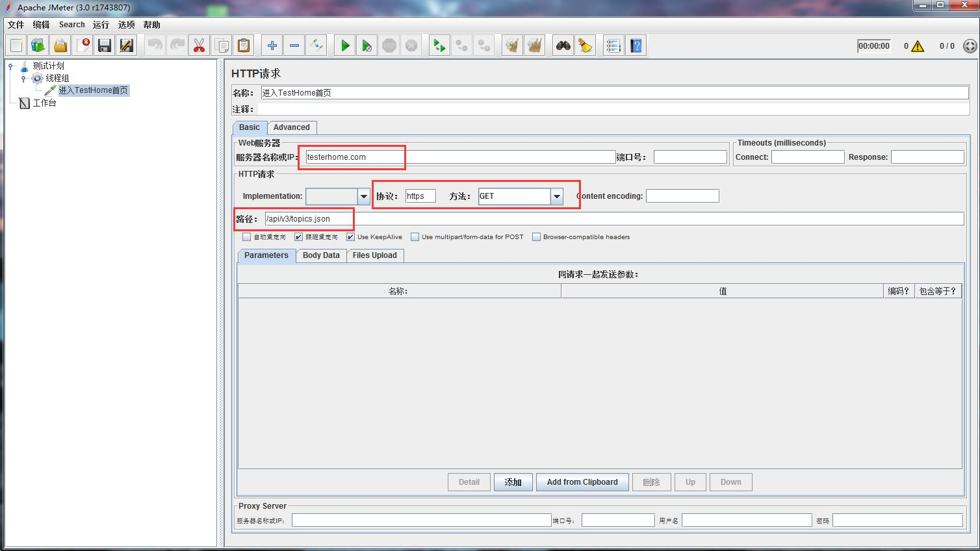This screenshot has height=551, width=980.
Task: Click the Up button
Action: click(690, 482)
